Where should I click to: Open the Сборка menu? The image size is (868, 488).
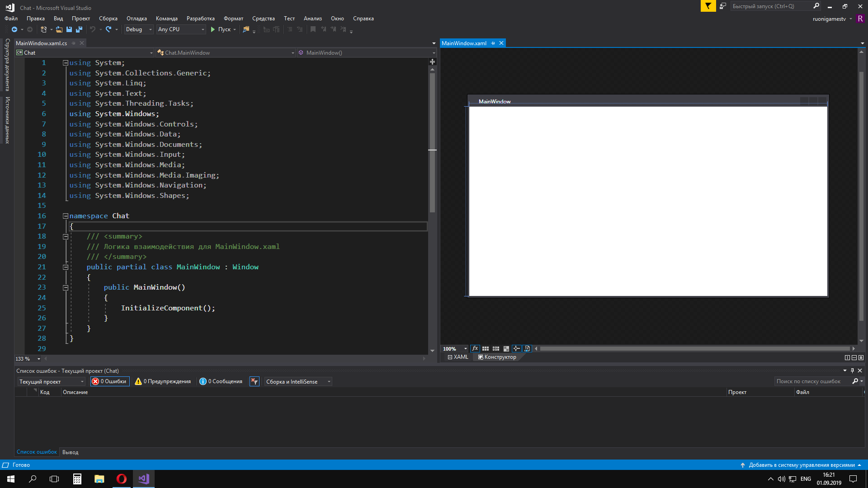coord(108,19)
